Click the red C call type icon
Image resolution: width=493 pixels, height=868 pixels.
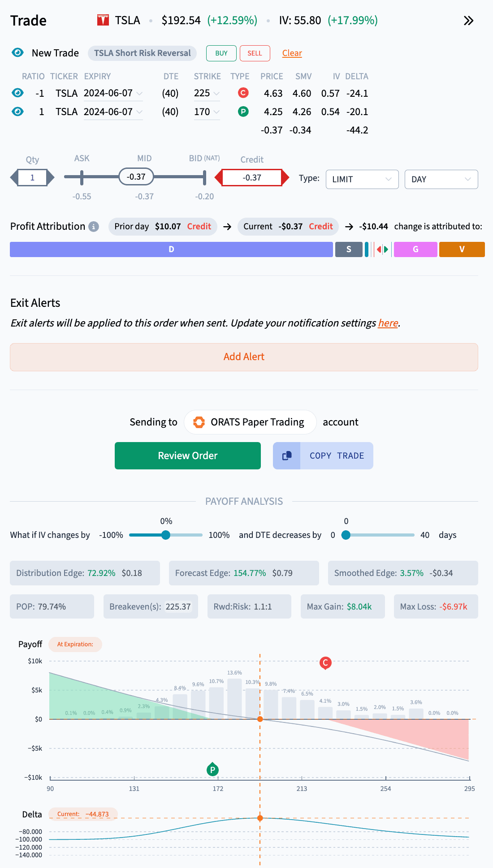pyautogui.click(x=243, y=93)
